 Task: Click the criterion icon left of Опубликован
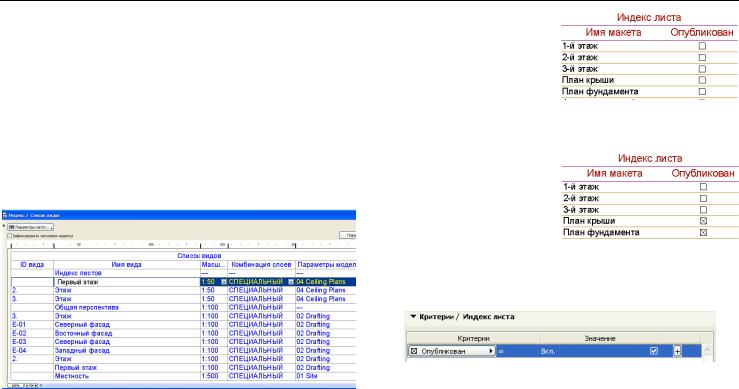tap(414, 351)
